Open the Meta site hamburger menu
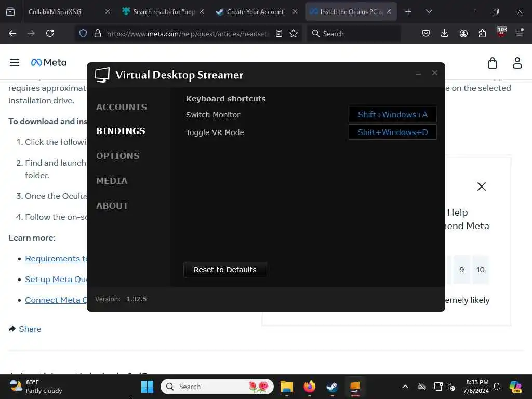532x399 pixels. pos(14,62)
